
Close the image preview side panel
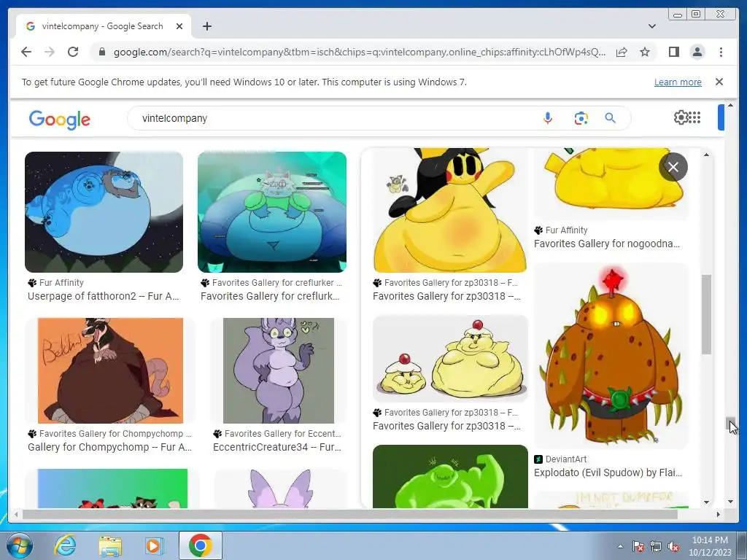(x=673, y=167)
